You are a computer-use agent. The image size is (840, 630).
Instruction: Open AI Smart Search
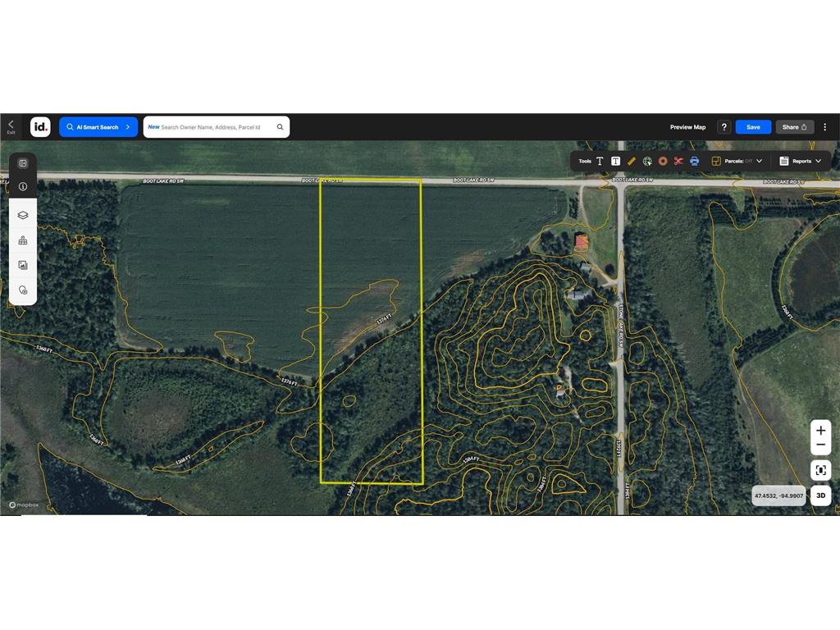(x=98, y=127)
